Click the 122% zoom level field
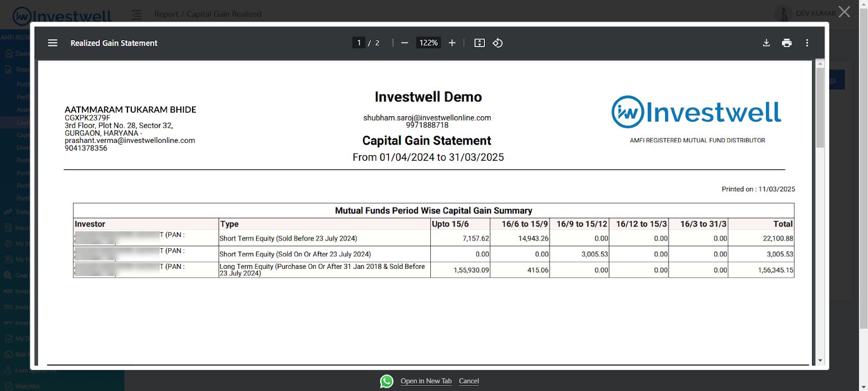868x391 pixels. click(429, 43)
